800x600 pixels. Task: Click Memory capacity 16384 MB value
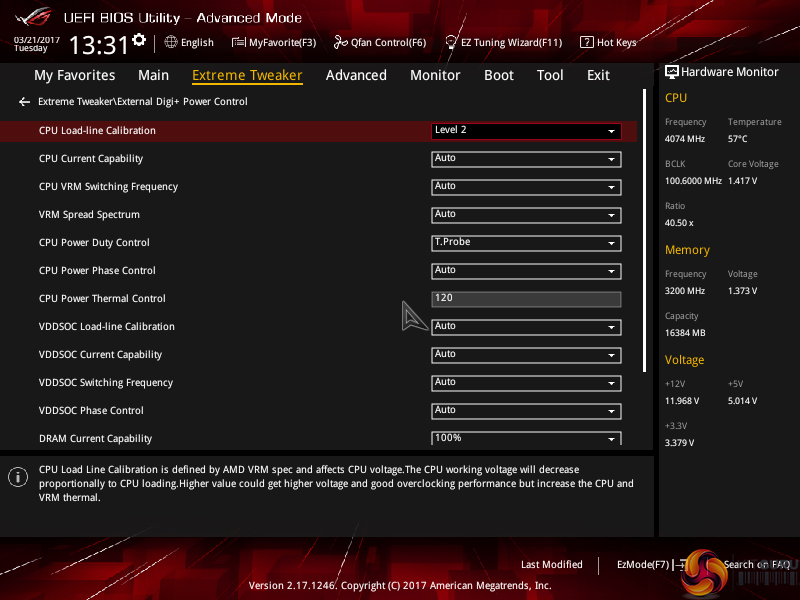(x=685, y=333)
